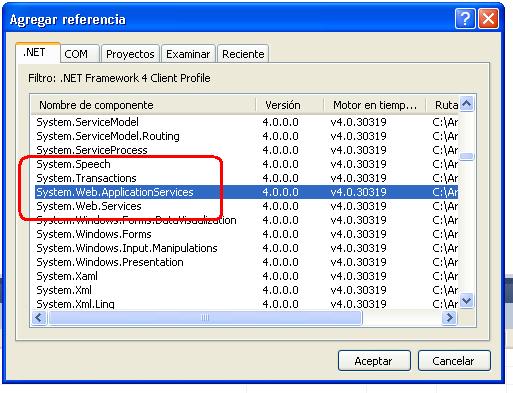
Task: Click runtime cell of System.Transactions row
Action: tap(358, 178)
